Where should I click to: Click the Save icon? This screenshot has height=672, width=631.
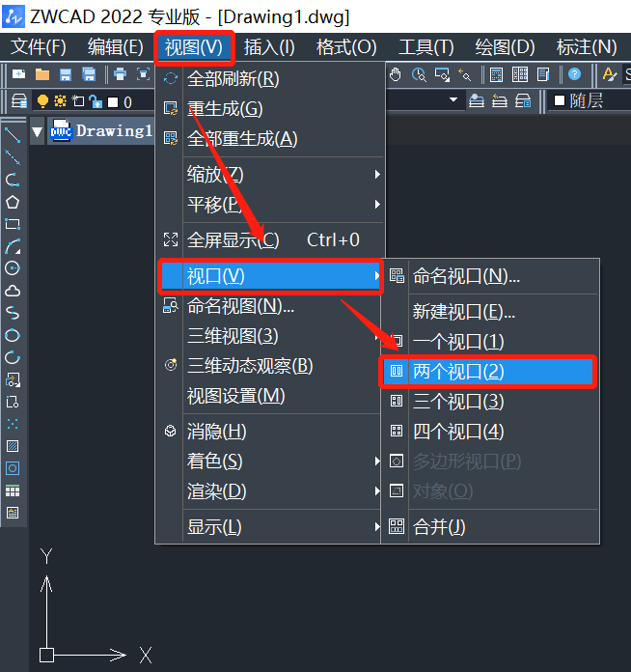pyautogui.click(x=65, y=74)
